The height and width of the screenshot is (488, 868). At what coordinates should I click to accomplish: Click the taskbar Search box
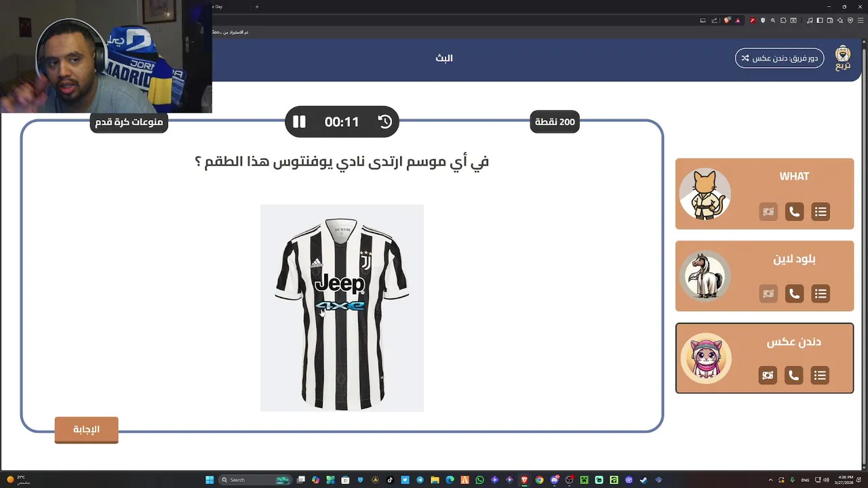255,480
